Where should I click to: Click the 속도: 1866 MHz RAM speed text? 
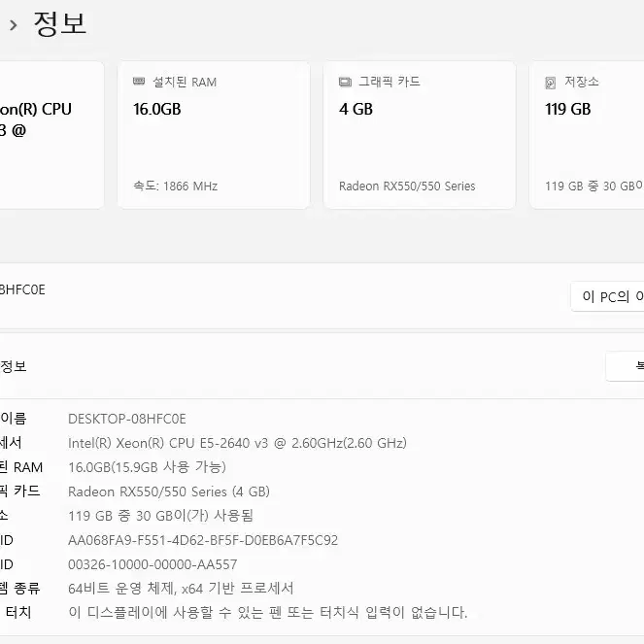[x=176, y=186]
